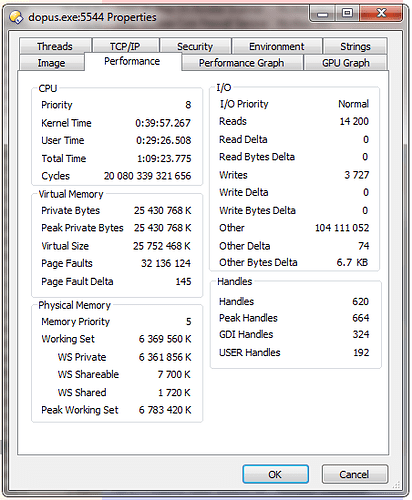
Task: Open the Security tab
Action: (195, 46)
